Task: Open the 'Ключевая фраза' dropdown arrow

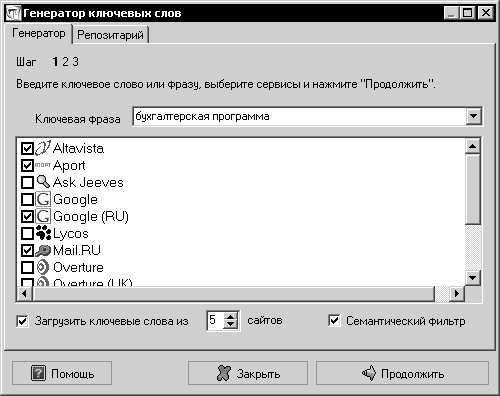Action: pos(473,116)
